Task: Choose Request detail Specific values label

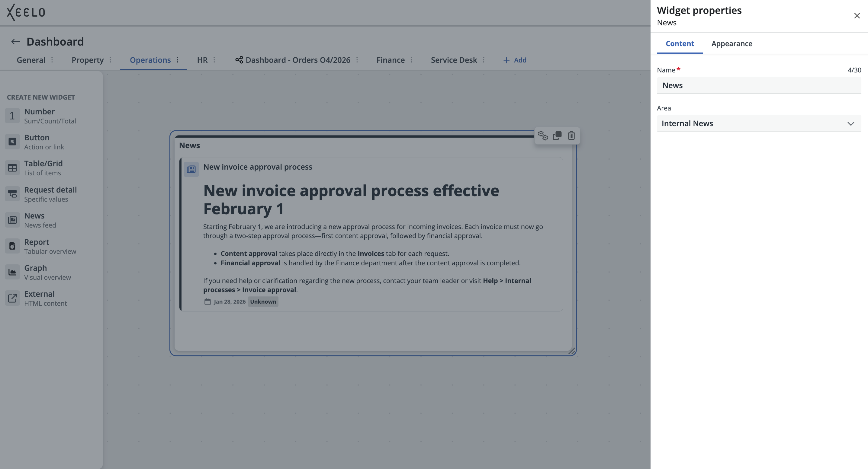Action: coord(50,194)
